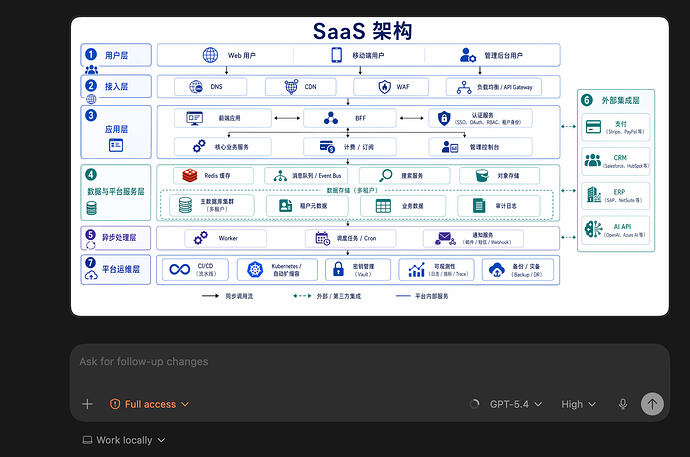
Task: Click the Worker box text
Action: (x=228, y=238)
